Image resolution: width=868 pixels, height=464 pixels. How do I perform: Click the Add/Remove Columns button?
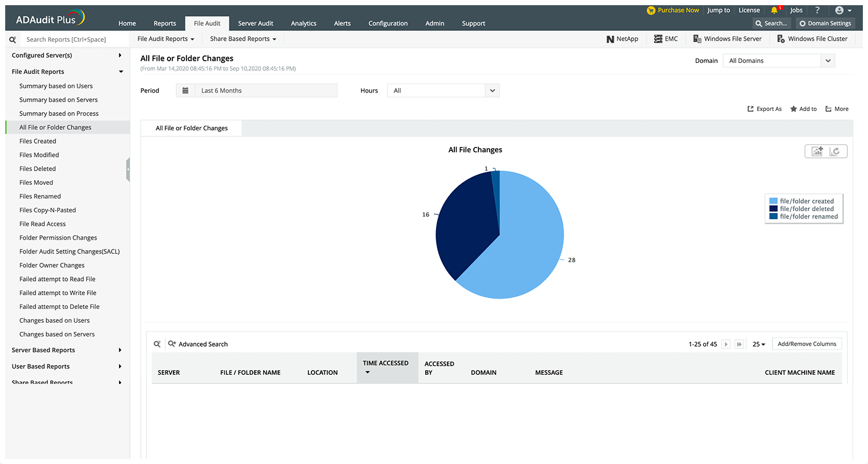(807, 344)
